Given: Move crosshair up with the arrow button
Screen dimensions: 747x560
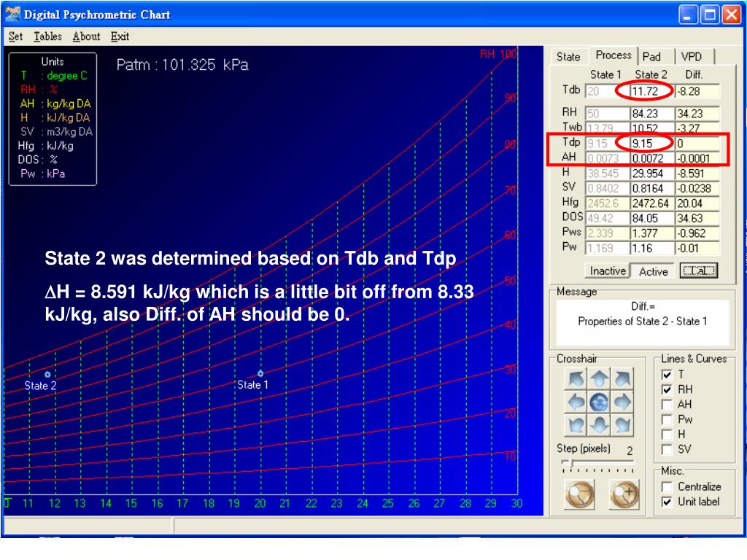Looking at the screenshot, I should click(x=600, y=379).
